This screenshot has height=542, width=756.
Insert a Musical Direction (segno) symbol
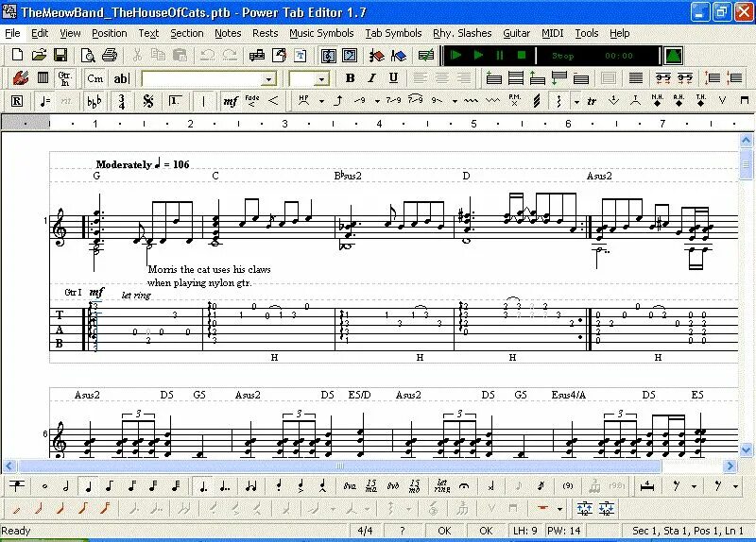click(x=148, y=101)
